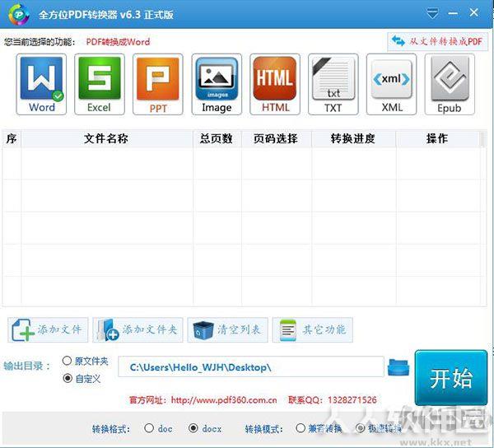
Task: Click the 操作 column header
Action: click(438, 138)
